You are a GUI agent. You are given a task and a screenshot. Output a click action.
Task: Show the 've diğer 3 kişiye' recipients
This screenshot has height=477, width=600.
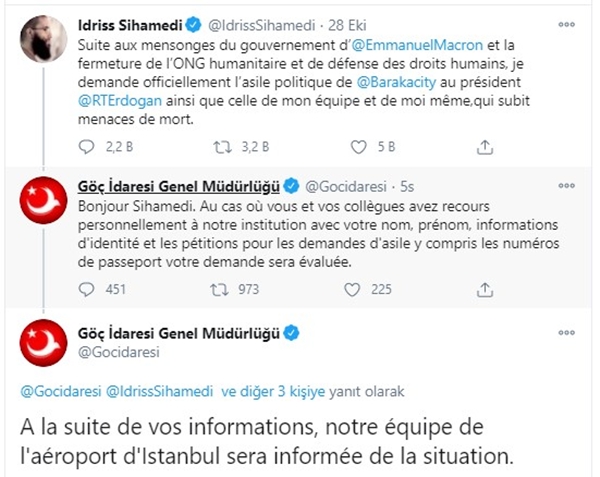pos(273,392)
